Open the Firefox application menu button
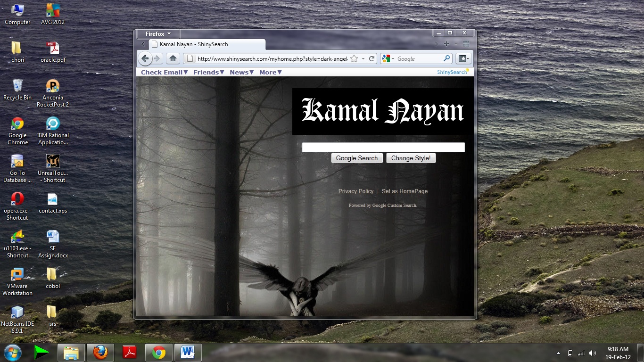Image resolution: width=644 pixels, height=362 pixels. [x=157, y=34]
